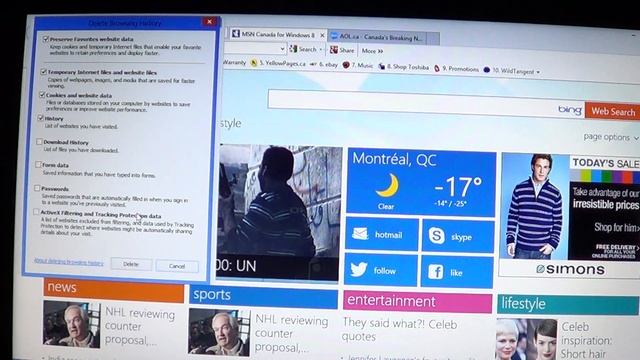Open the skype tile

[458, 236]
